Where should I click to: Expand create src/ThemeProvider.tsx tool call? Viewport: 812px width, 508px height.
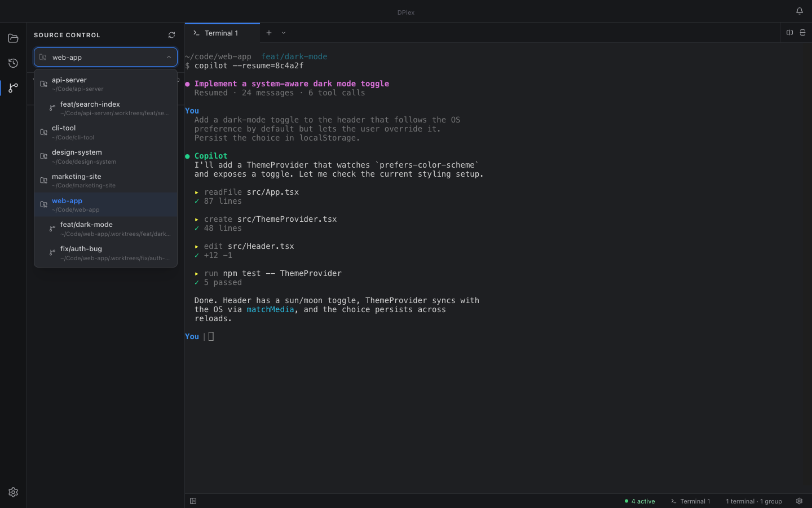point(266,219)
